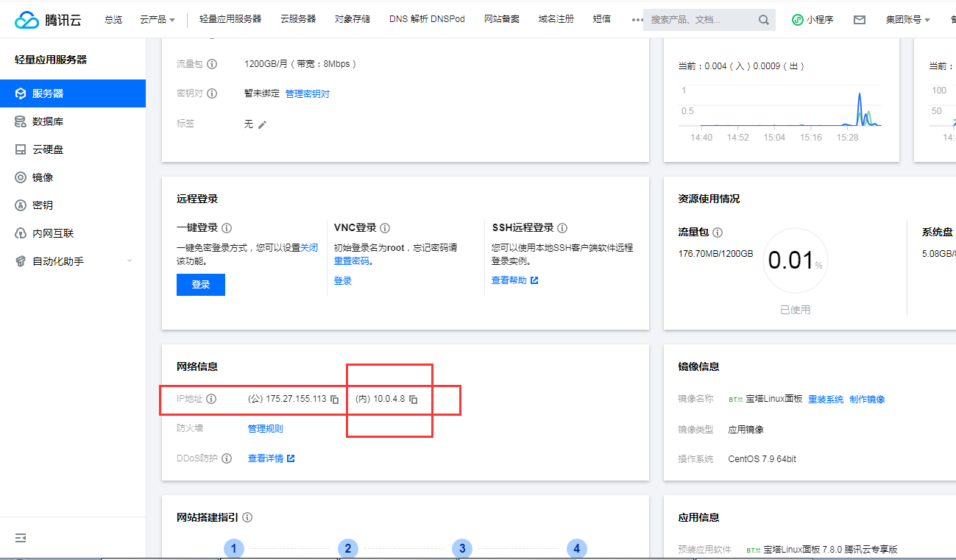The image size is (956, 560).
Task: Open firewall 管理规则 link
Action: 266,429
